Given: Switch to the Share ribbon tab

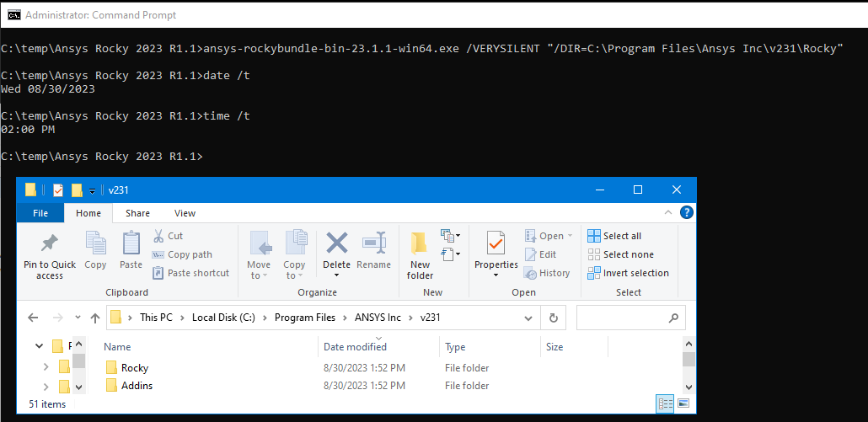Looking at the screenshot, I should pyautogui.click(x=137, y=213).
